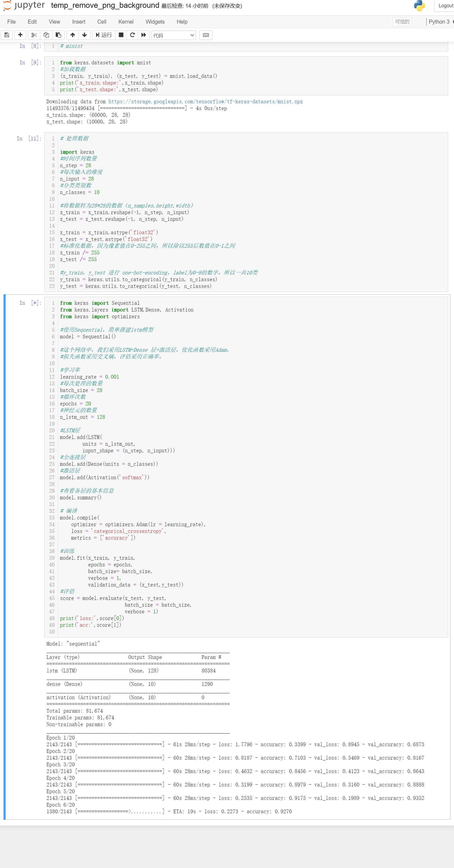Copy selected cells icon
The width and height of the screenshot is (454, 868).
click(46, 35)
